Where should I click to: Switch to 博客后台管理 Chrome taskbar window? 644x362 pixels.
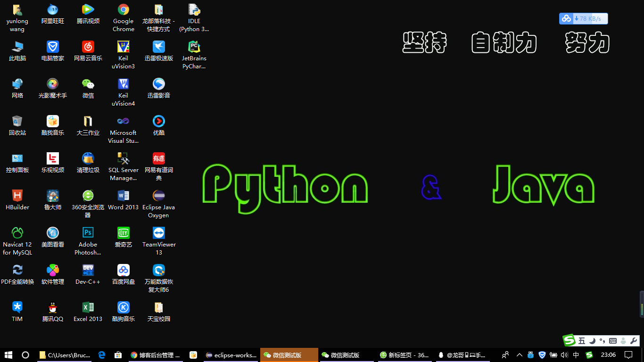pos(156,355)
